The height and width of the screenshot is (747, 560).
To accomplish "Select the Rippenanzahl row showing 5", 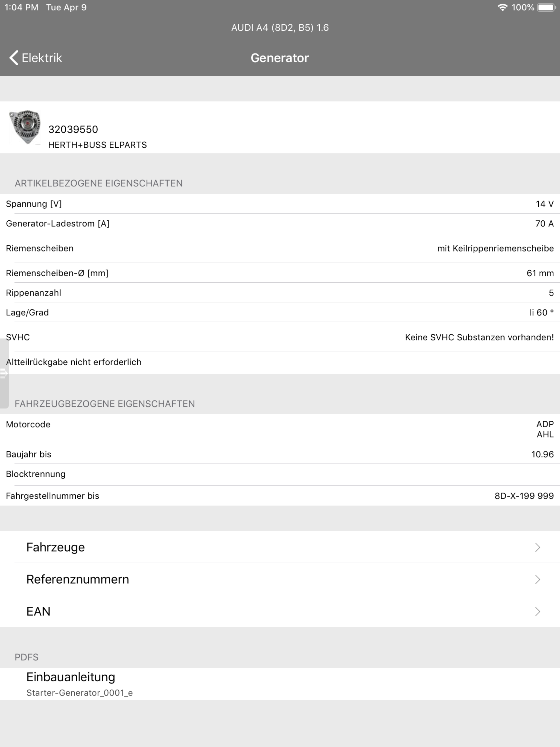I will click(x=280, y=293).
